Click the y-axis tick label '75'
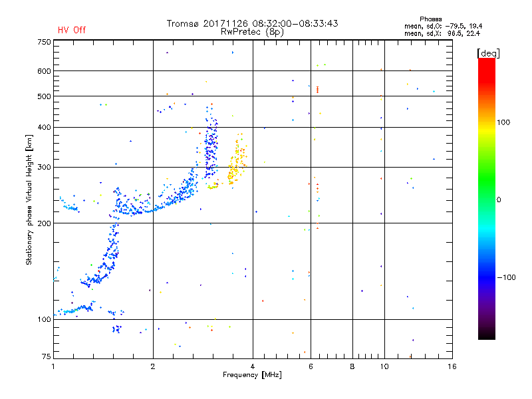This screenshot has width=532, height=399. pos(47,356)
